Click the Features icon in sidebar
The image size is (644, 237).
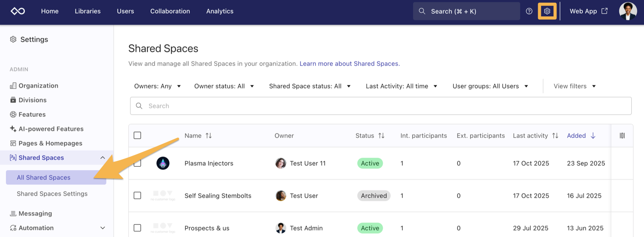click(x=13, y=114)
